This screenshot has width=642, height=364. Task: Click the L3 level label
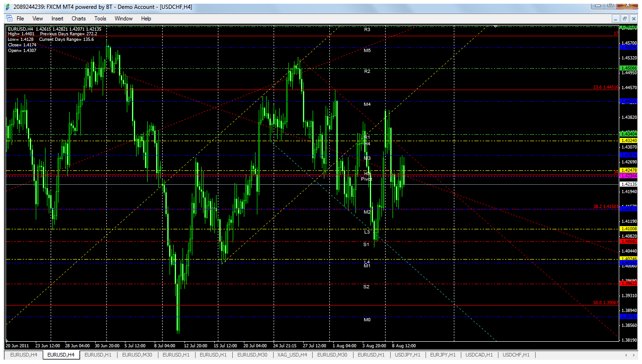[x=367, y=231]
